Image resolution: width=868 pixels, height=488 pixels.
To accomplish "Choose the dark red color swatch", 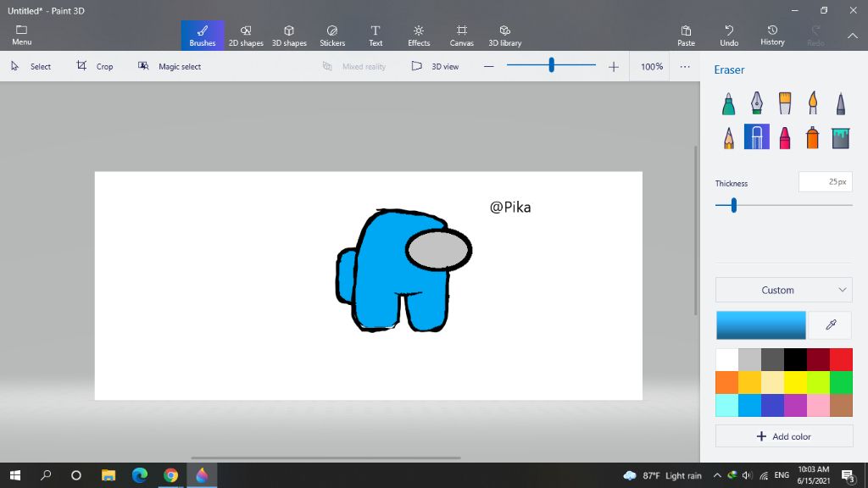I will pyautogui.click(x=818, y=359).
